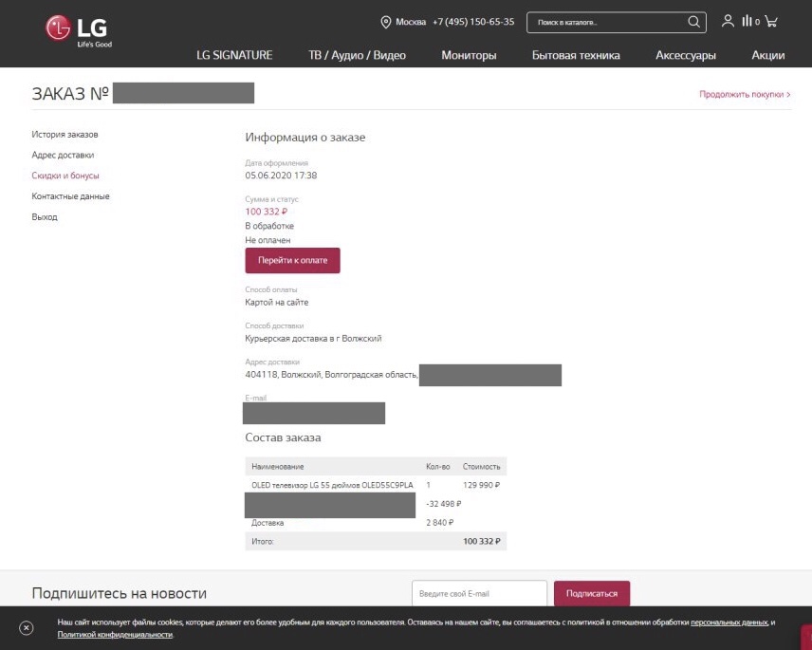This screenshot has height=650, width=812.
Task: Open the ТВ / Аудио / Видео menu
Action: pyautogui.click(x=357, y=55)
